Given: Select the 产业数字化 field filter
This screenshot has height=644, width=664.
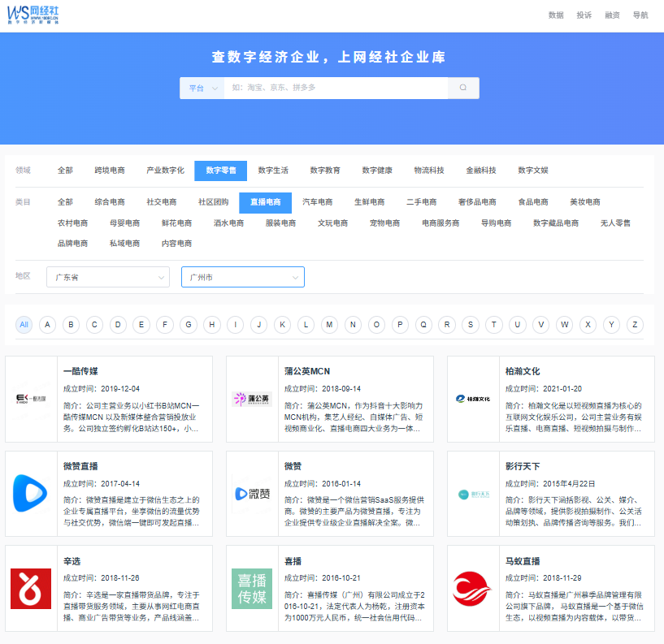Looking at the screenshot, I should [x=165, y=171].
